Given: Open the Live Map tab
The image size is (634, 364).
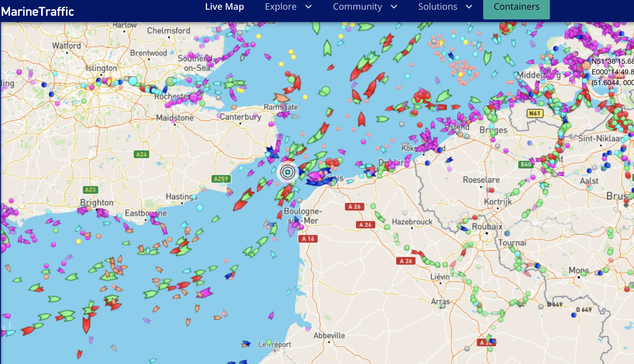Looking at the screenshot, I should (x=224, y=6).
